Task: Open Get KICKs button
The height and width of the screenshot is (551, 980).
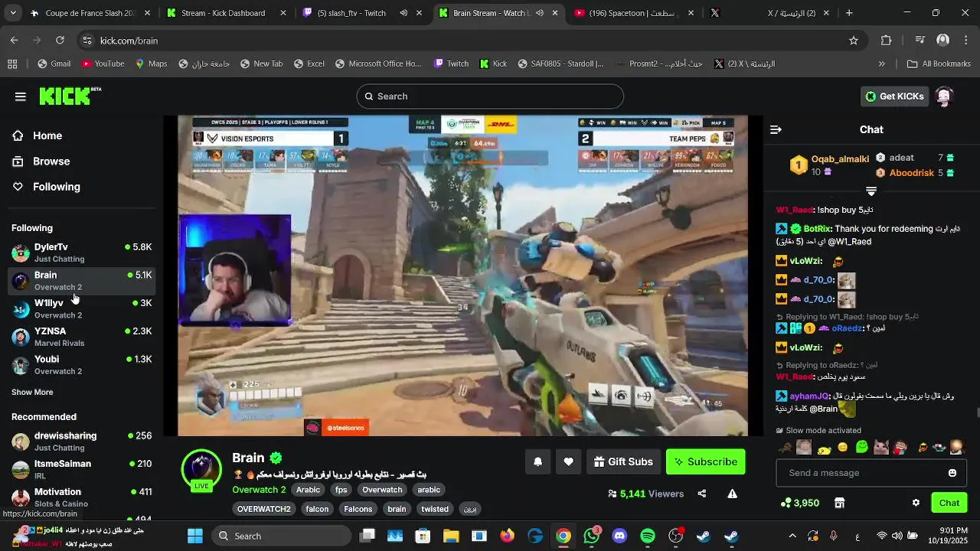Action: point(894,96)
